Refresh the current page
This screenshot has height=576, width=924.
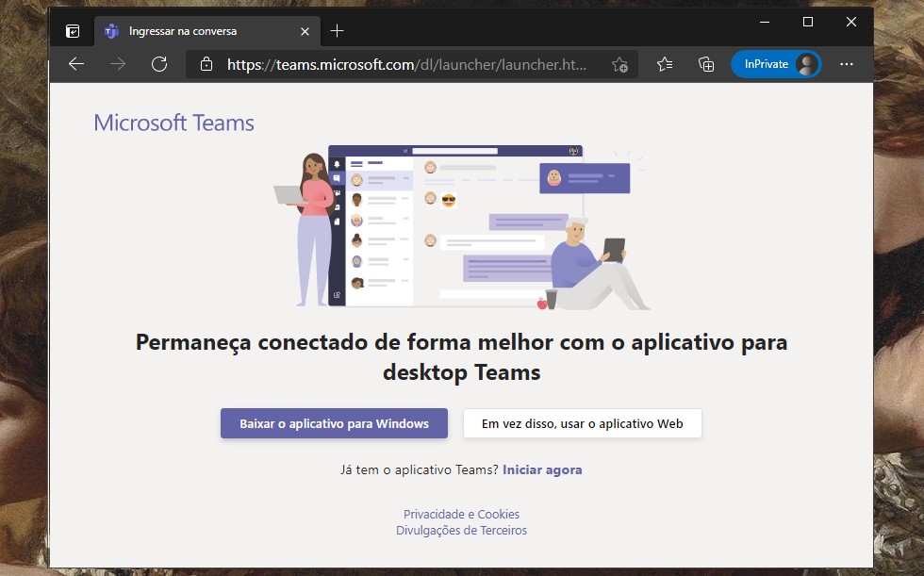[x=159, y=64]
